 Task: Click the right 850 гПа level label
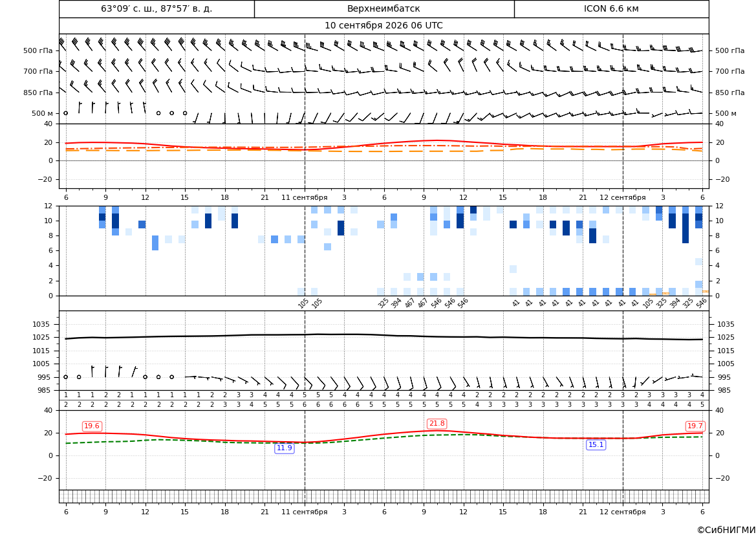click(x=730, y=93)
